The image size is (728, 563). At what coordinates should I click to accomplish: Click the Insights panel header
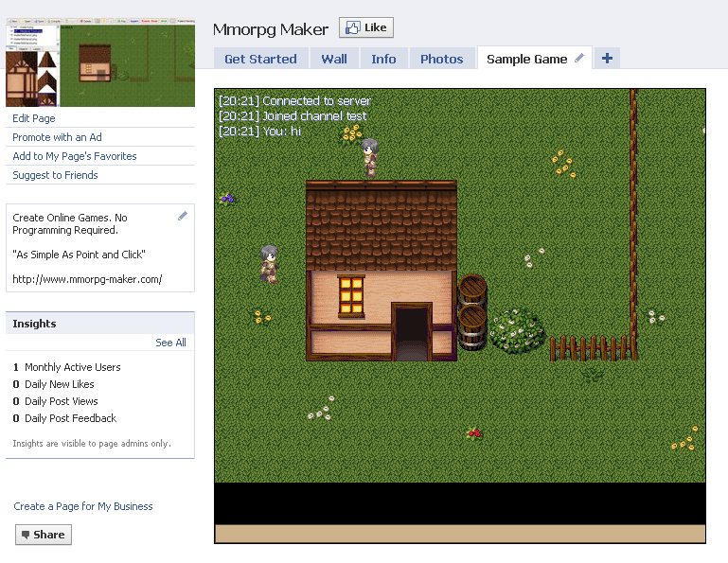100,324
